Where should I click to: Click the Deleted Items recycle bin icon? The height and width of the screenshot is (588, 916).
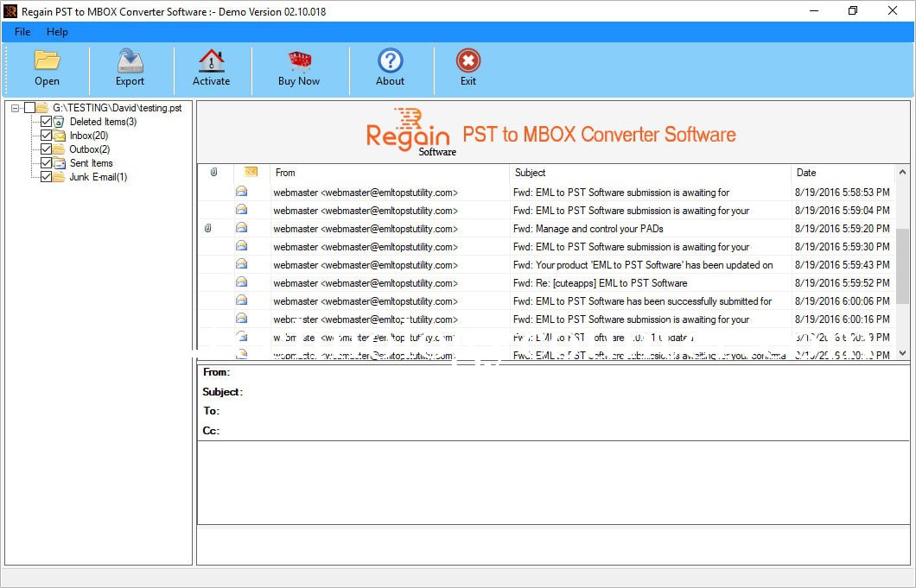pos(59,122)
